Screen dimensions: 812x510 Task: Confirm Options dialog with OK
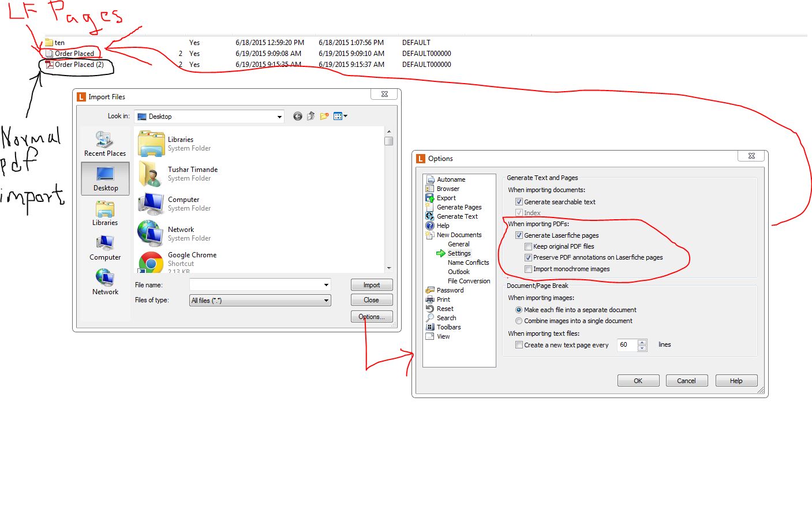(638, 381)
